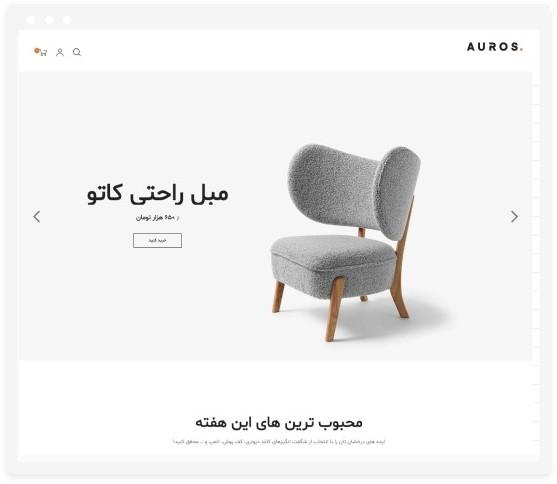This screenshot has width=557, height=484.
Task: Click the price line ending in هزار تومان
Action: 157,217
